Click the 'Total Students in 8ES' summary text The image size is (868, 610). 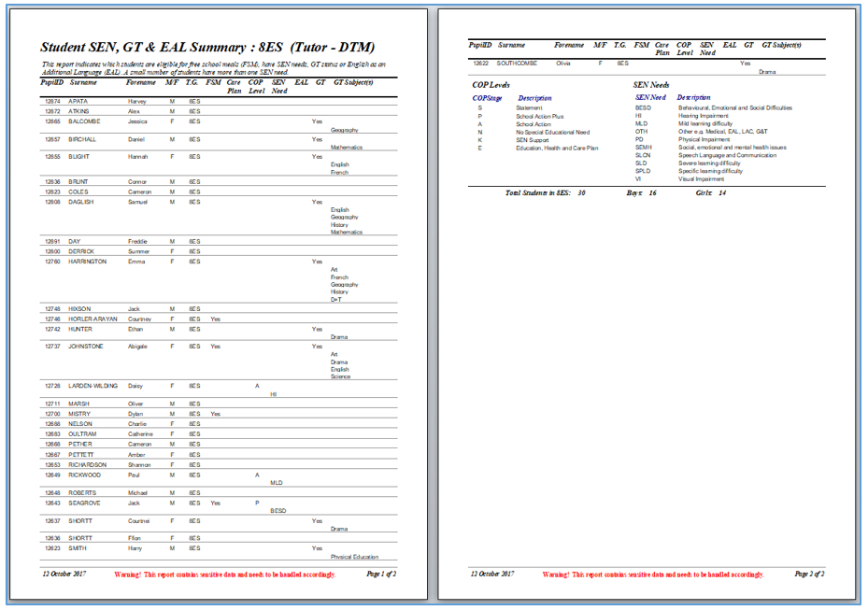tap(538, 193)
